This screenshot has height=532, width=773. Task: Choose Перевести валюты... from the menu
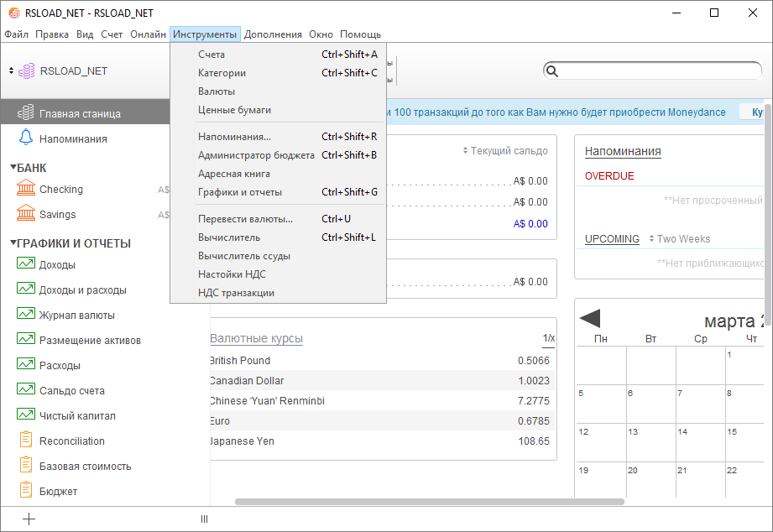[278, 219]
